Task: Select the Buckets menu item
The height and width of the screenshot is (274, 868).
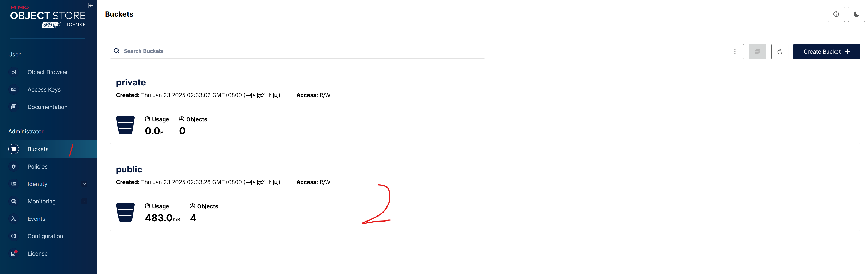Action: tap(48, 149)
